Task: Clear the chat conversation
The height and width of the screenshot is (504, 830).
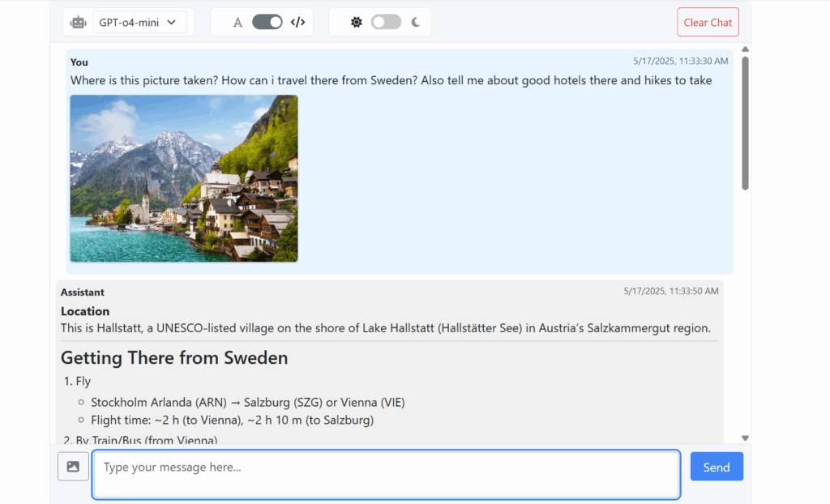Action: coord(708,22)
